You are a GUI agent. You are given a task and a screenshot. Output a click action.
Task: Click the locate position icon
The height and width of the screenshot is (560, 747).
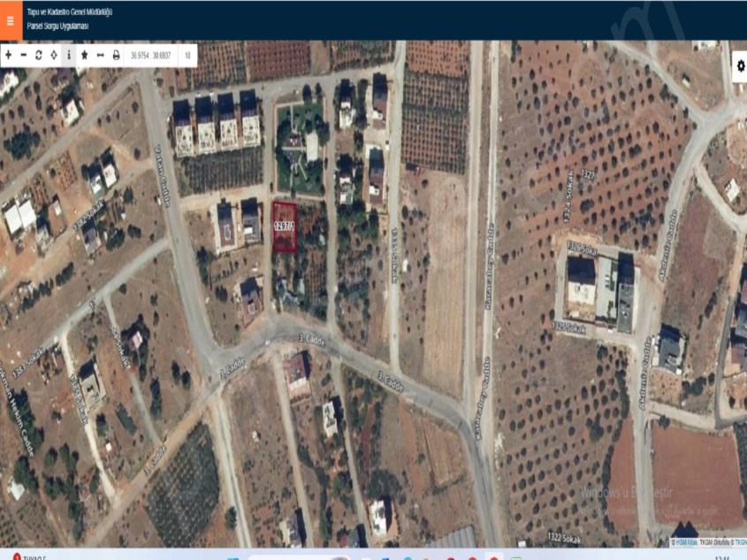pos(54,55)
